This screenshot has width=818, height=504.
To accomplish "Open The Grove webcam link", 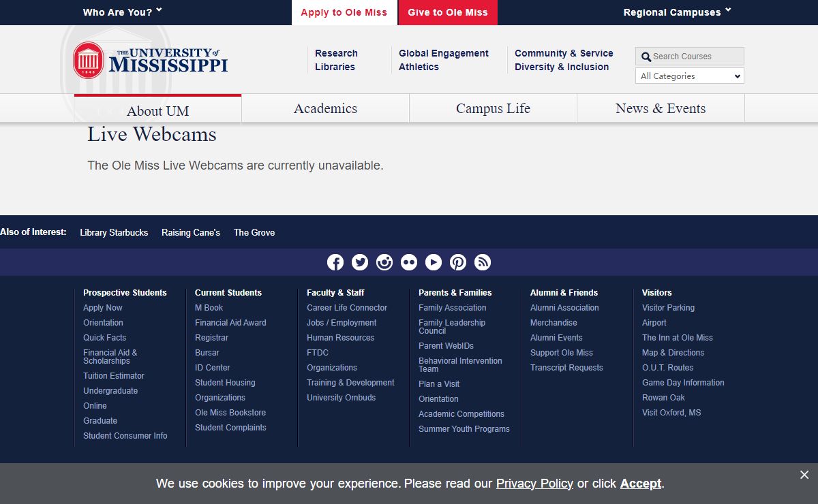I will [x=254, y=232].
